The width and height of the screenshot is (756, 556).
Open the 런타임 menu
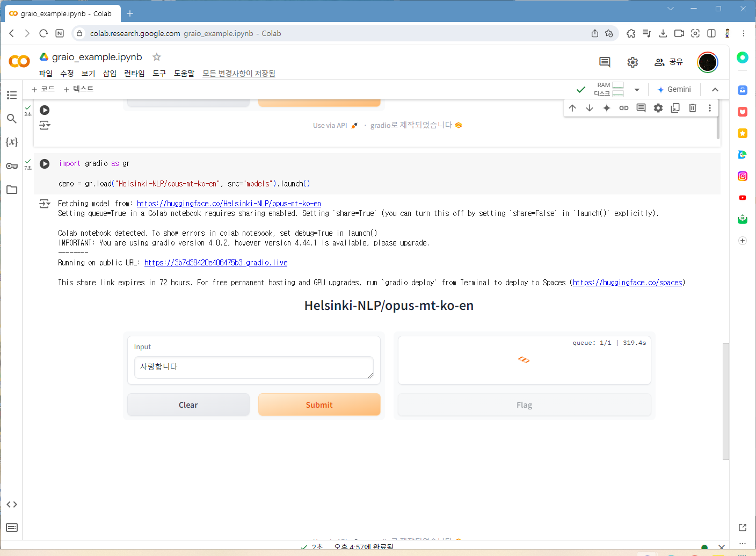coord(134,74)
